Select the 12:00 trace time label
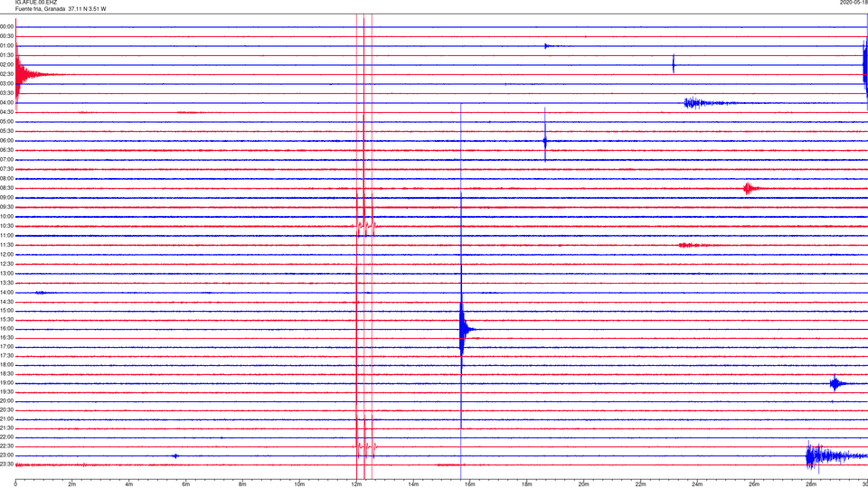 pos(7,255)
